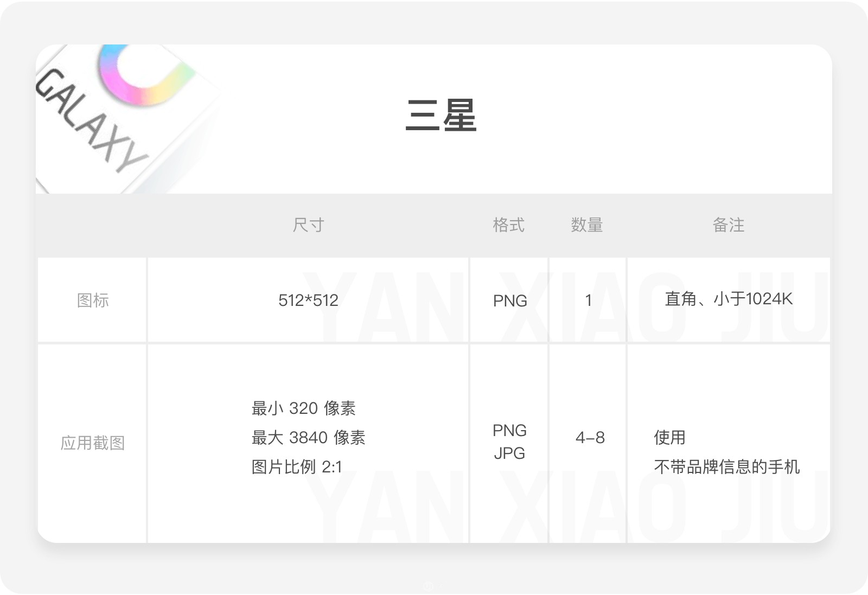Click the 格式 column header
The width and height of the screenshot is (868, 595).
tap(508, 225)
